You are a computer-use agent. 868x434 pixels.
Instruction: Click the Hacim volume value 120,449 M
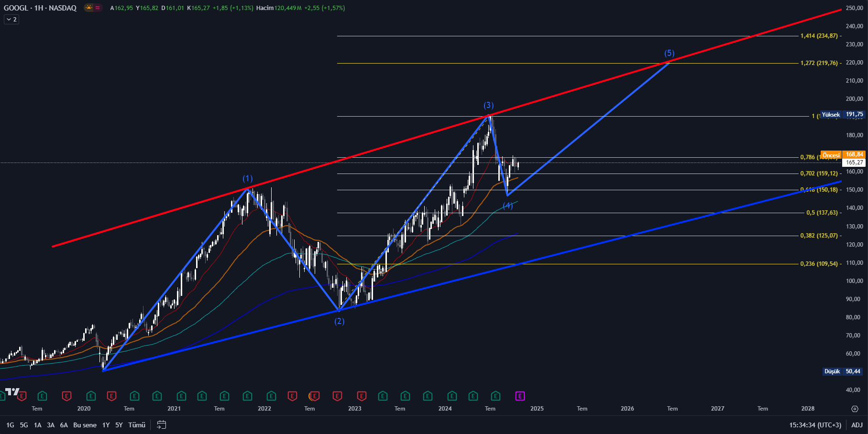[x=288, y=8]
